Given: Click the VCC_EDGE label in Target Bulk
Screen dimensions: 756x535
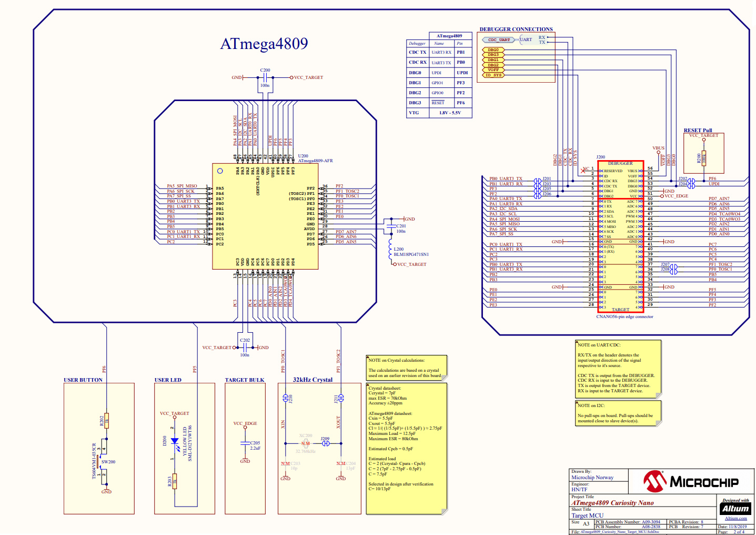Looking at the screenshot, I should [x=245, y=423].
